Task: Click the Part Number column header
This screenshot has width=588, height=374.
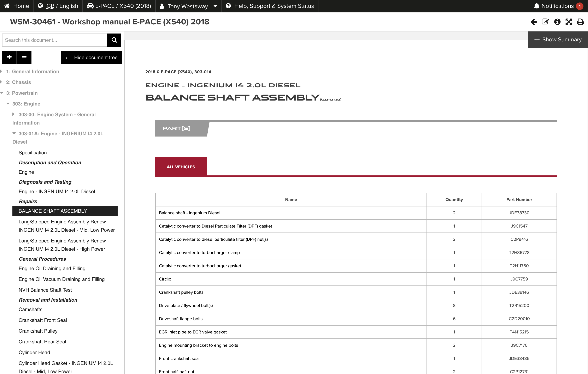Action: tap(519, 200)
